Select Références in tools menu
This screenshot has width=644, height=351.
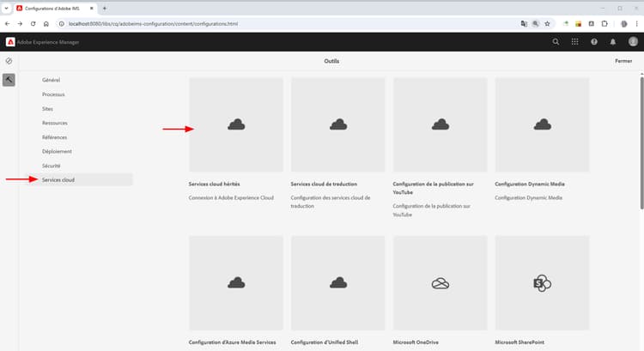55,137
